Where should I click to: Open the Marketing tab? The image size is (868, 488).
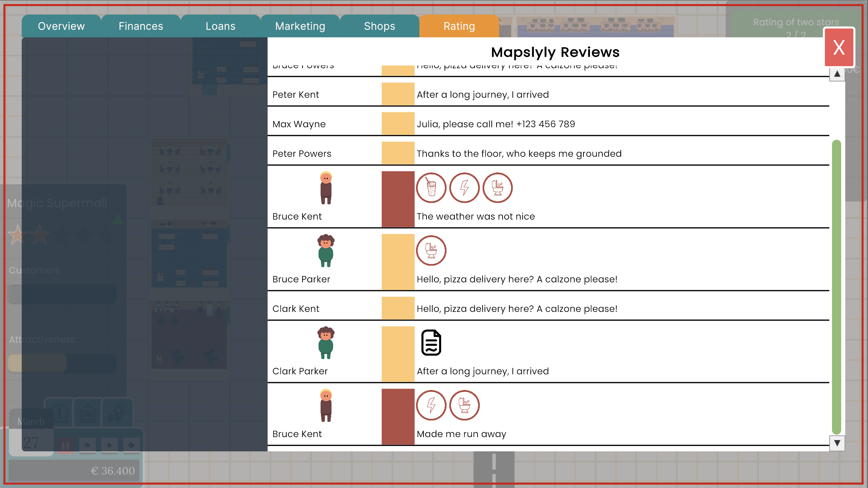(300, 26)
